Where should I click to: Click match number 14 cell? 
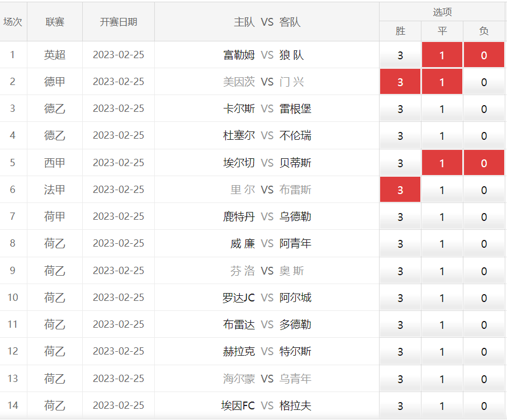(13, 405)
